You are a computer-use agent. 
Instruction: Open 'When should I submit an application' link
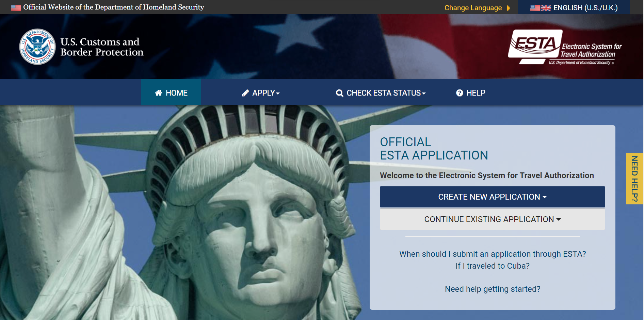[492, 254]
